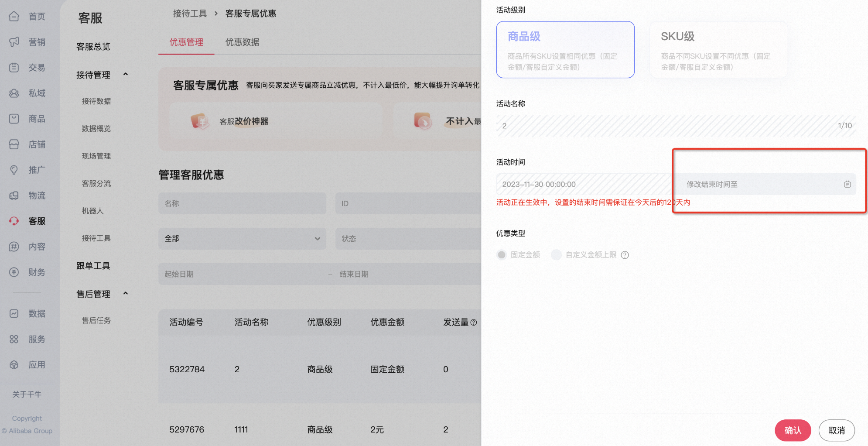Click the 取消 cancel button
The image size is (868, 446).
coord(837,431)
